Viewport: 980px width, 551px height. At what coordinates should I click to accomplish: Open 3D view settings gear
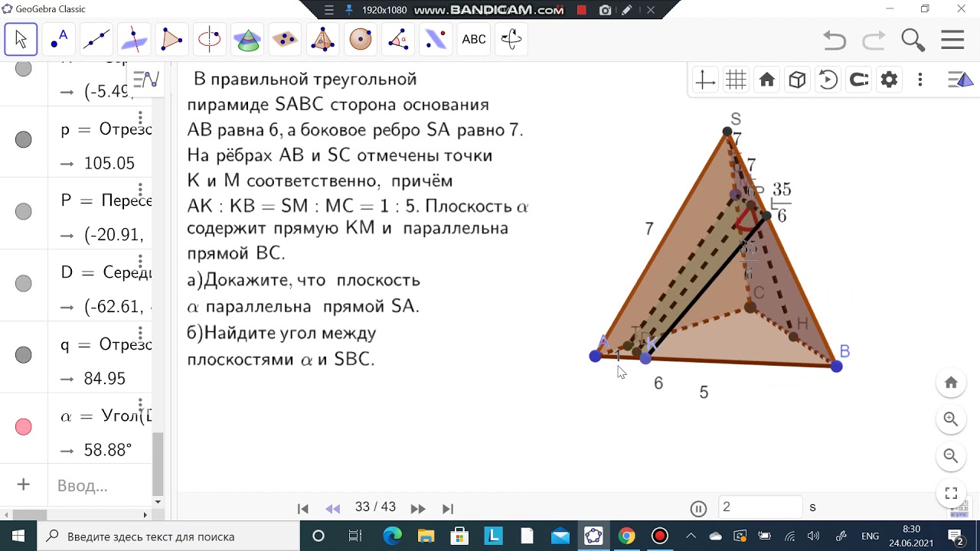click(889, 80)
